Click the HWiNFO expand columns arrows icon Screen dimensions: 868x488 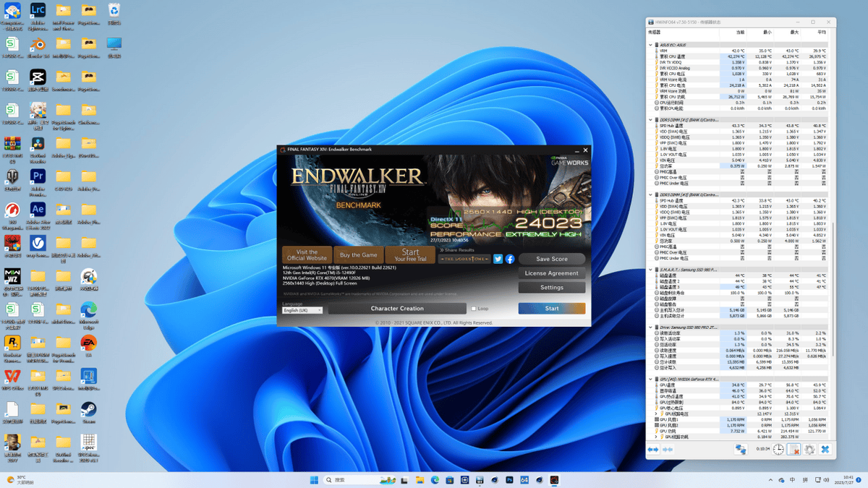point(652,449)
